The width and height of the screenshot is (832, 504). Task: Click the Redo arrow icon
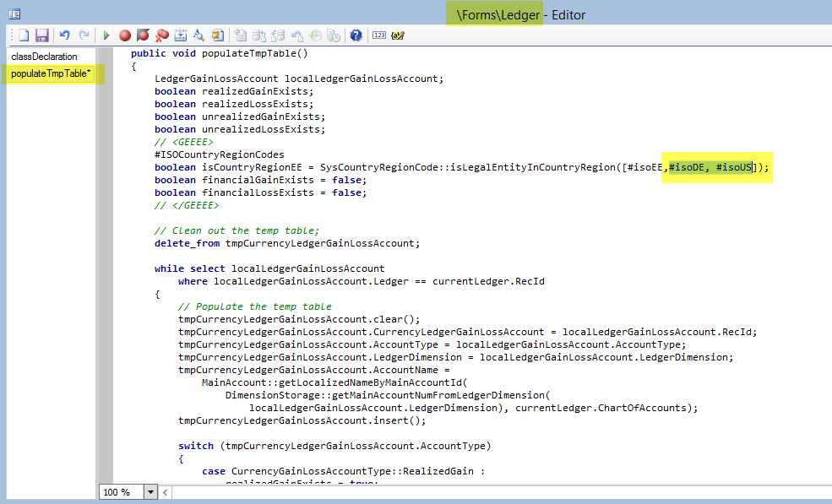(x=84, y=35)
